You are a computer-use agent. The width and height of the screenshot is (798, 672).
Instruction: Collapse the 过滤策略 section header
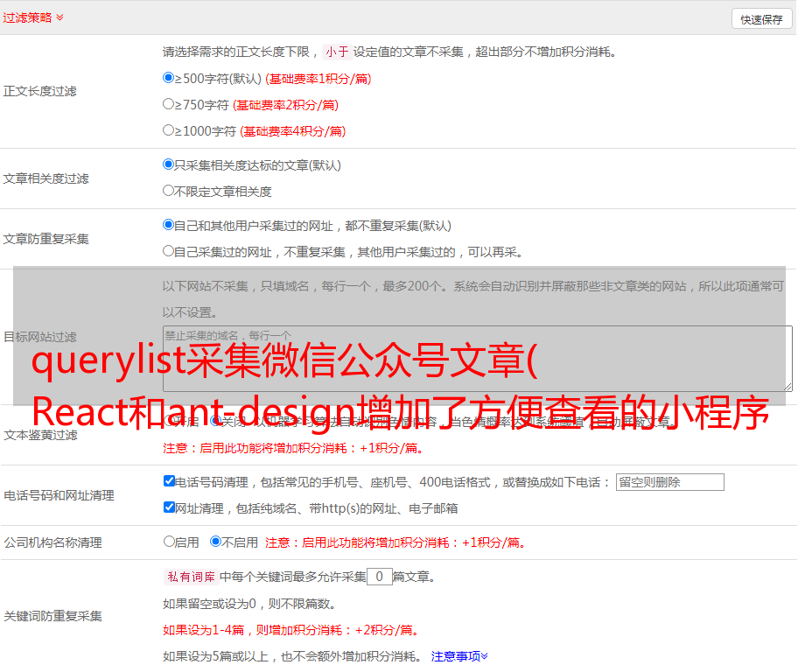click(x=33, y=17)
